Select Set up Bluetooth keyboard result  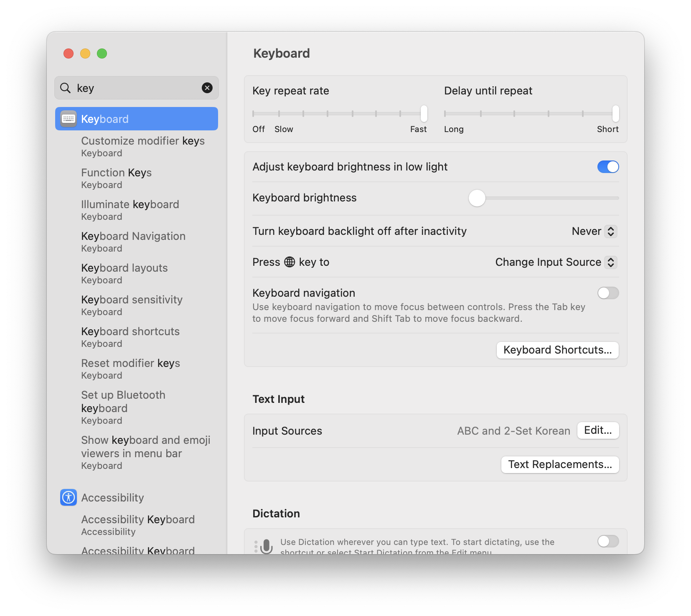point(123,407)
